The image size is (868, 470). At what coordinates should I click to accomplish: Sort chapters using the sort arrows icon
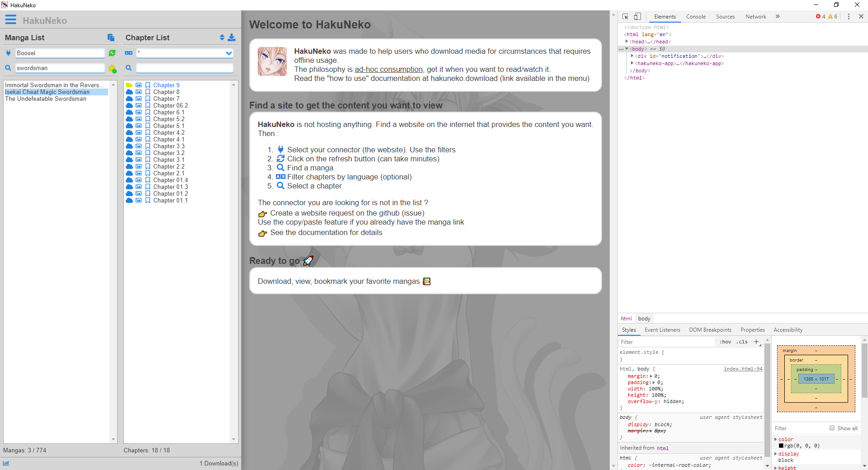(222, 38)
